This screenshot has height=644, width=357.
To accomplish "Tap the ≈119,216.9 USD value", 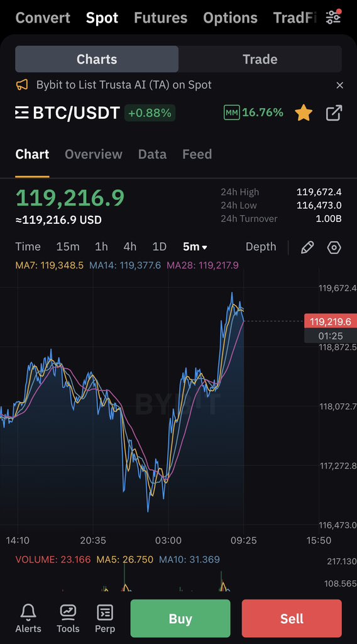I will [58, 219].
